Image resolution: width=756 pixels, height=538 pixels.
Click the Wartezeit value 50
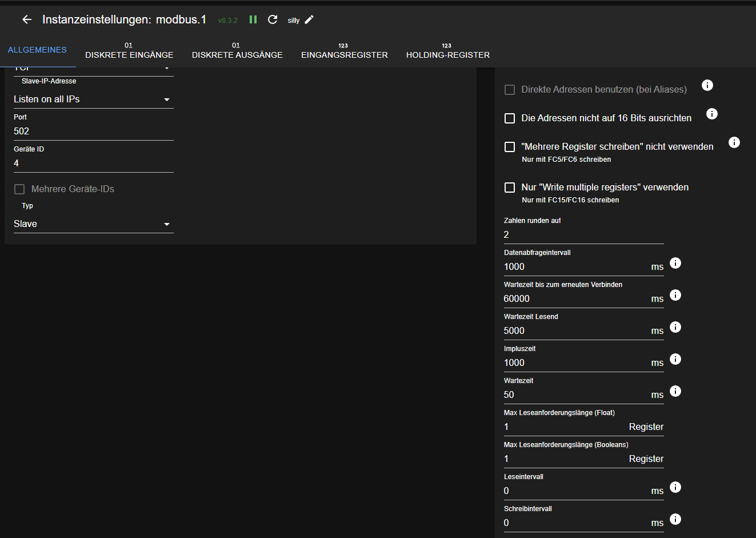(576, 394)
